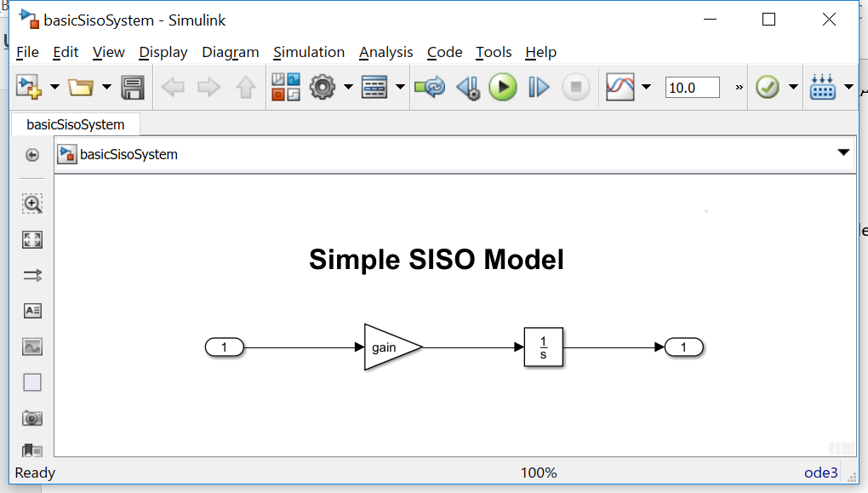
Task: Click the Update Diagram icon
Action: click(430, 87)
